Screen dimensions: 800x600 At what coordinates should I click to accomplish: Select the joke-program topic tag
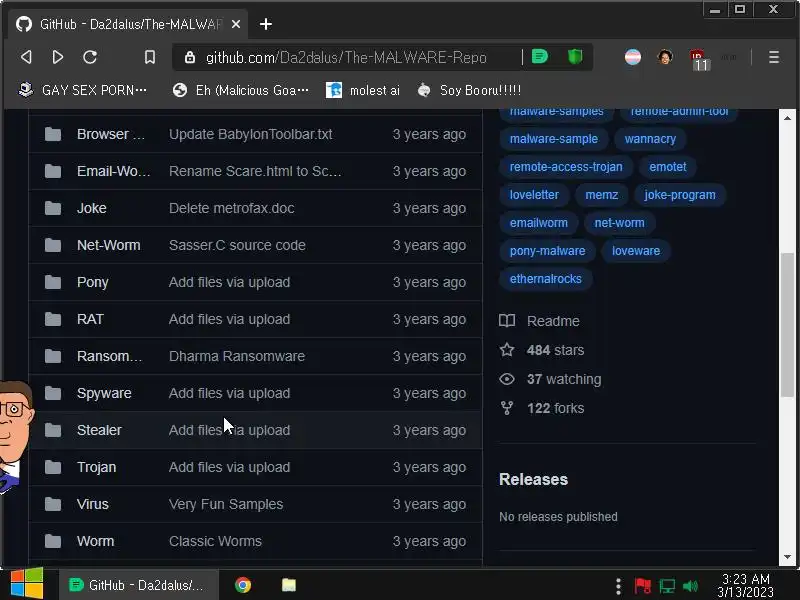(x=680, y=195)
